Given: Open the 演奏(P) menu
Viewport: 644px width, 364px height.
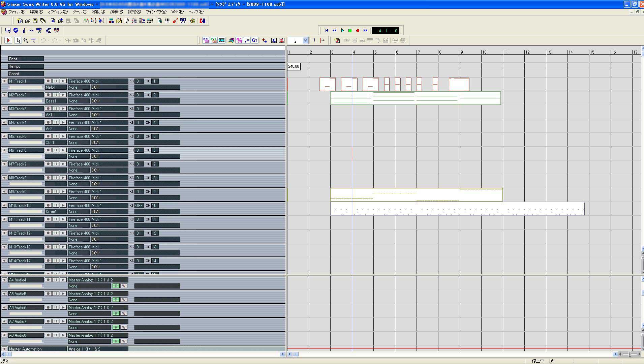Looking at the screenshot, I should (x=117, y=12).
